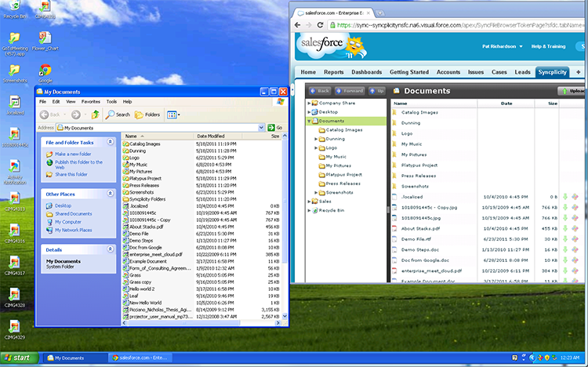
Task: Collapse the Documents node in Syncplicity tree
Action: click(309, 121)
